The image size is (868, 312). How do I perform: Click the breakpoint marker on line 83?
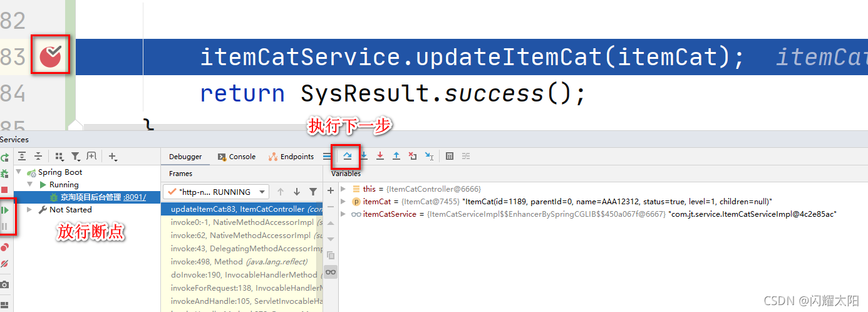(50, 56)
